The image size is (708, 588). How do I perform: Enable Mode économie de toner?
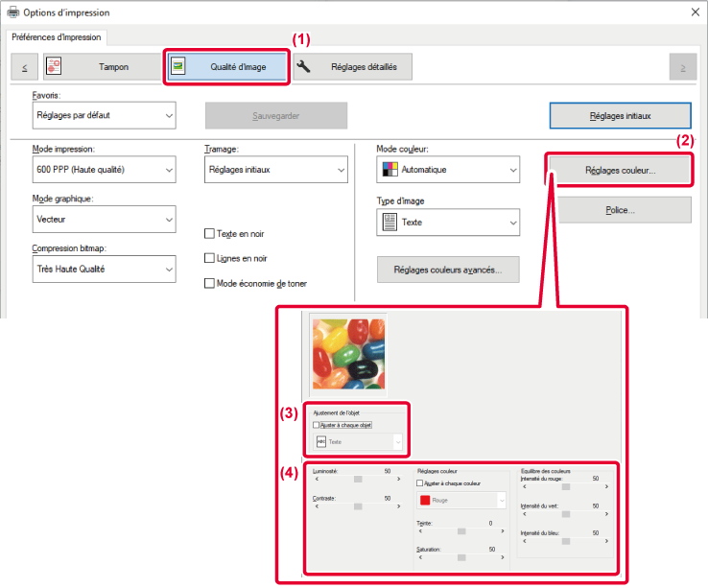210,283
